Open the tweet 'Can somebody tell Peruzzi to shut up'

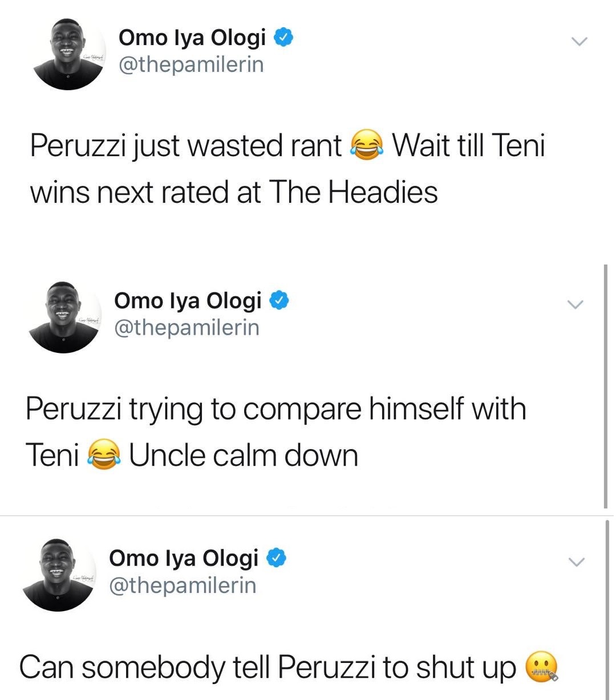(x=267, y=668)
